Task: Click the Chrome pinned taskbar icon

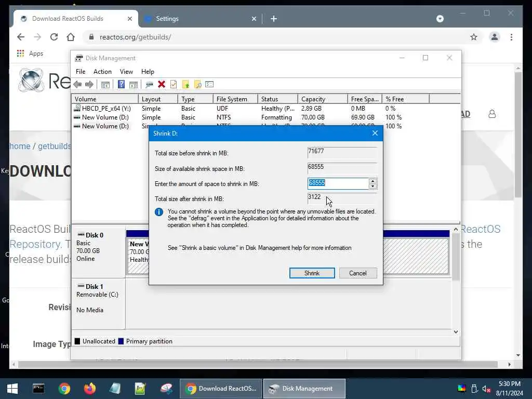Action: 64,389
